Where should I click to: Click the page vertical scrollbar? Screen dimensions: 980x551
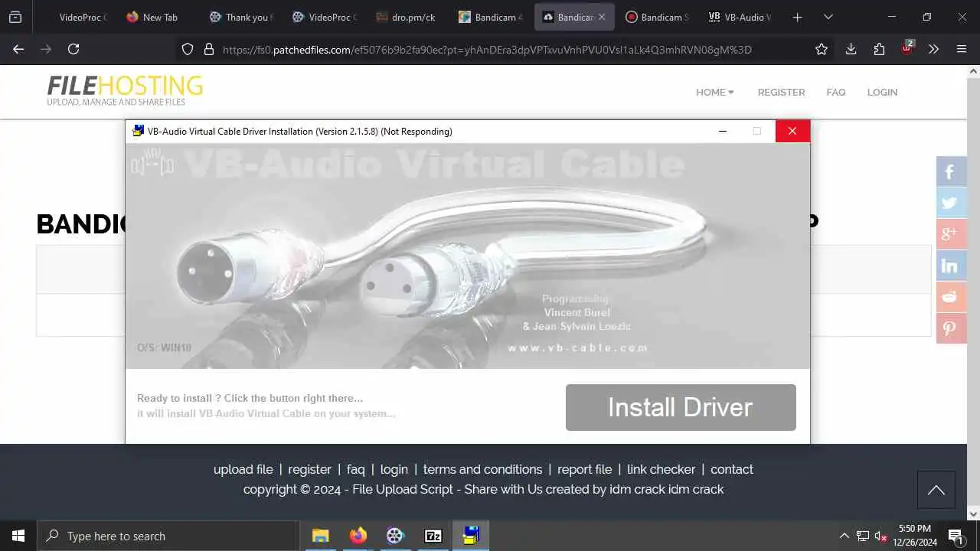974,291
